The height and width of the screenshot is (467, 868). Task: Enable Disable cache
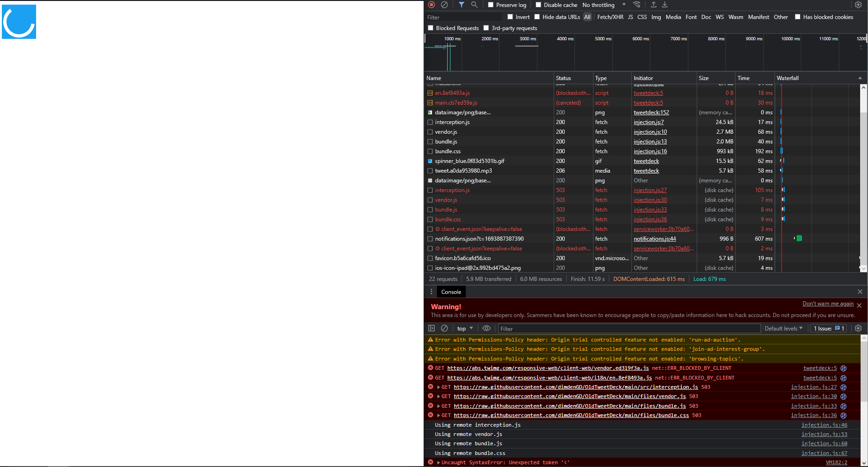click(538, 5)
